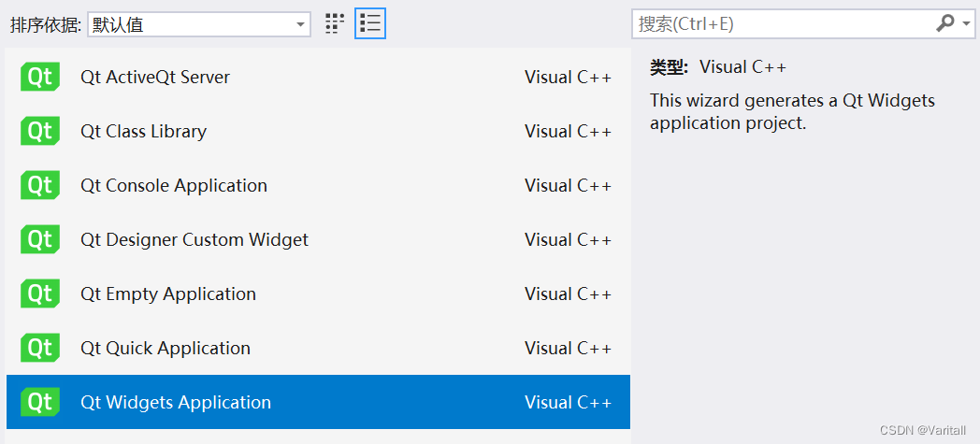The height and width of the screenshot is (444, 980).
Task: Click the Qt Widgets Application icon
Action: 40,403
